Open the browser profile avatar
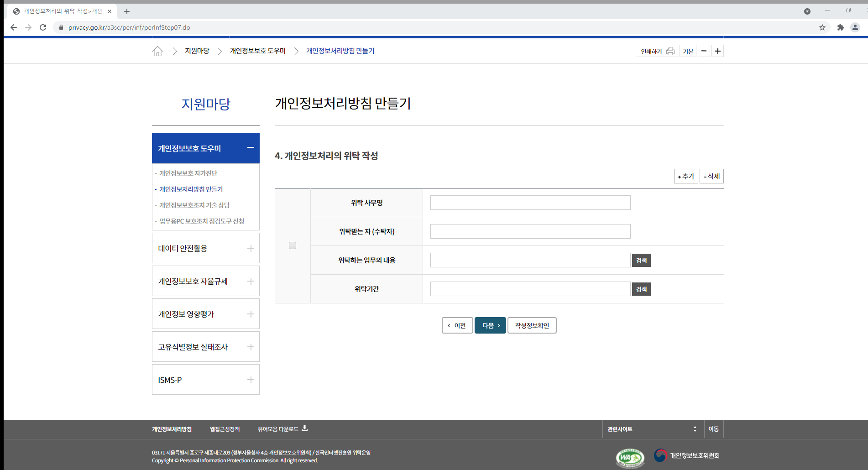This screenshot has width=868, height=470. 855,27
